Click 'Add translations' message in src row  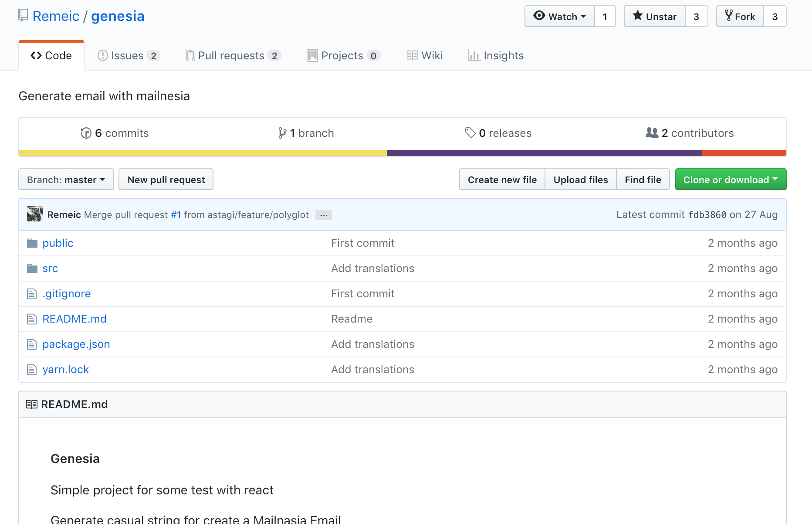[373, 269]
